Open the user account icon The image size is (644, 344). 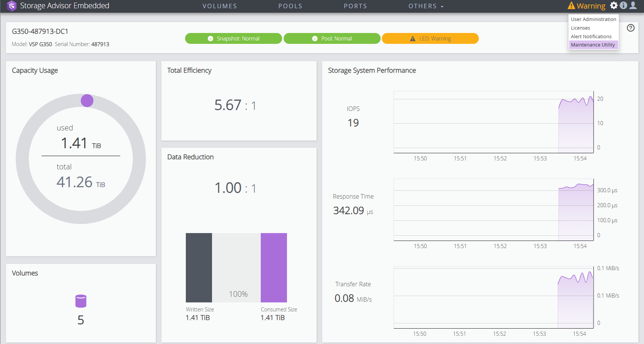(x=633, y=5)
